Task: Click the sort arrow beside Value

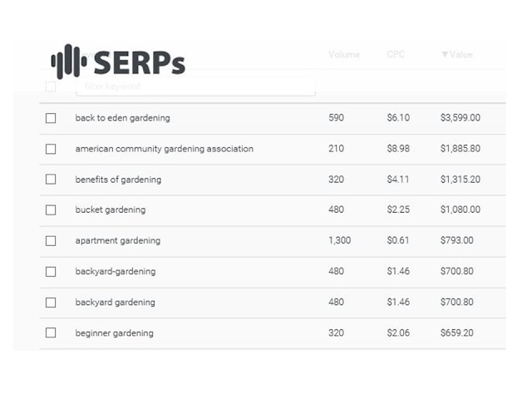Action: (445, 55)
